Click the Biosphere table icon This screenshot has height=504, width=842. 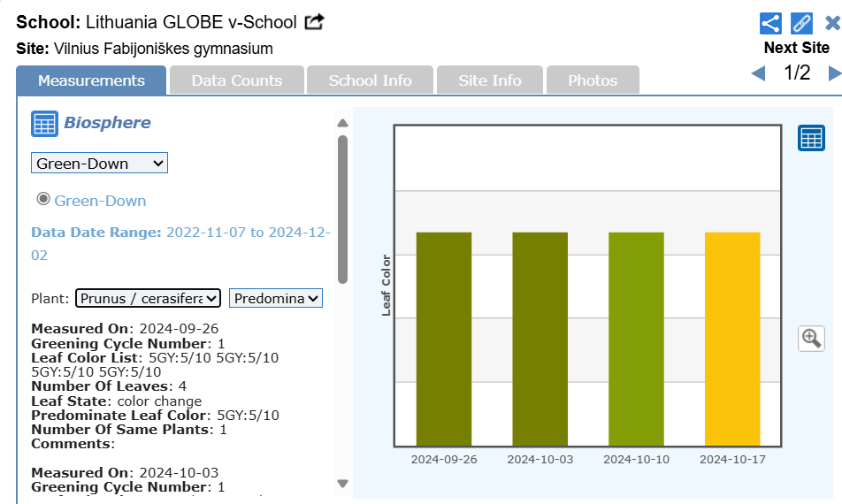click(x=44, y=124)
